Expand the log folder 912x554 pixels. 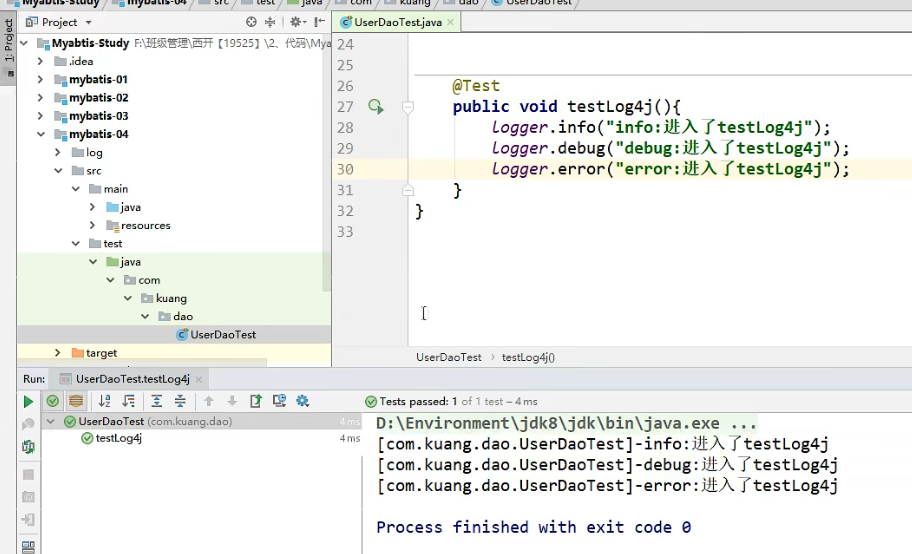pos(58,152)
